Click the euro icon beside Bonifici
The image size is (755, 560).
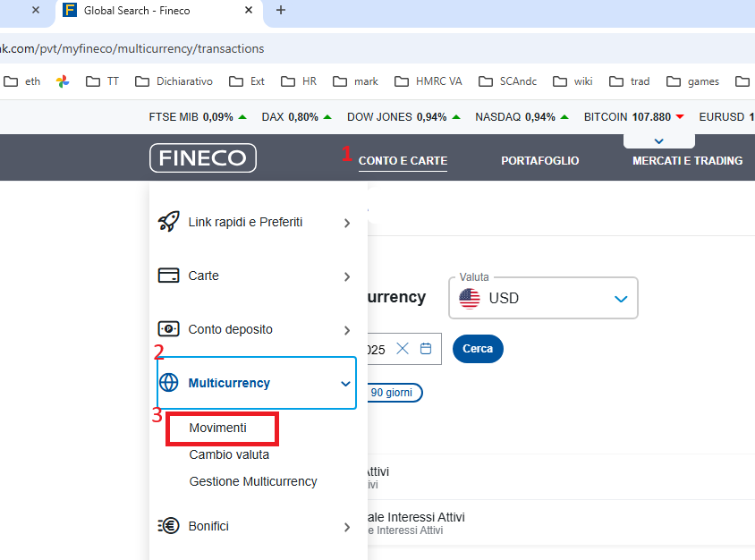point(168,526)
